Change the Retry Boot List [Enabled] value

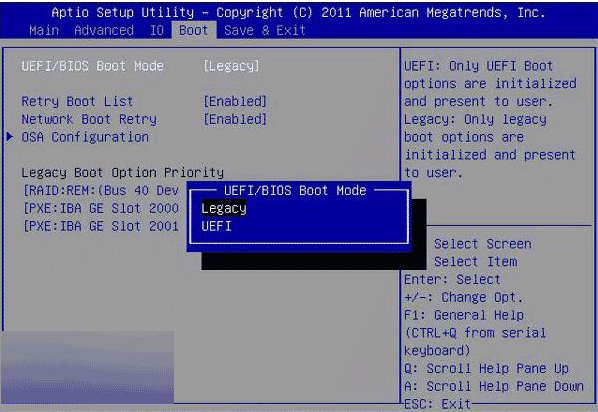pyautogui.click(x=235, y=101)
